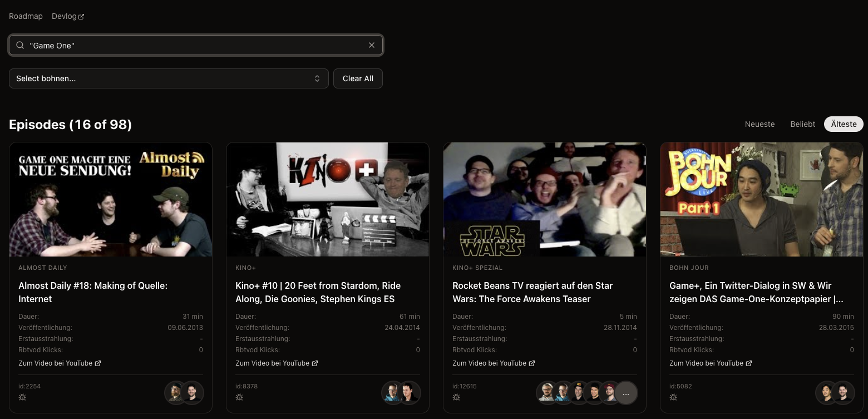Click first avatar on Almost Daily #18 card
Screen dimensions: 868x419
point(176,393)
